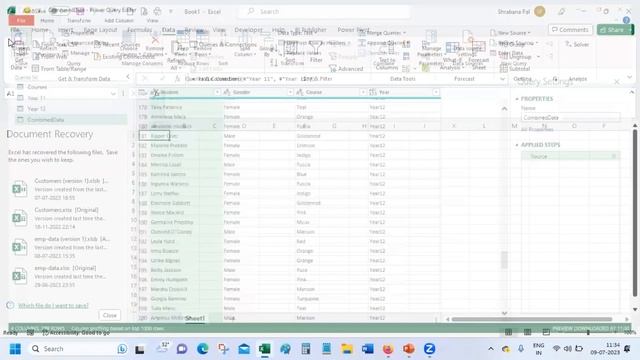Open the Year column filter dropdown
Image resolution: width=640 pixels, height=360 pixels.
coord(436,92)
